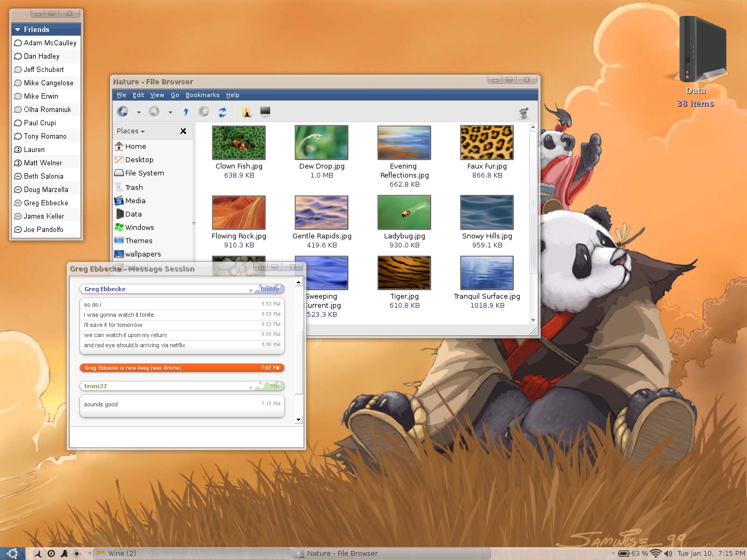Open the Help menu

233,95
